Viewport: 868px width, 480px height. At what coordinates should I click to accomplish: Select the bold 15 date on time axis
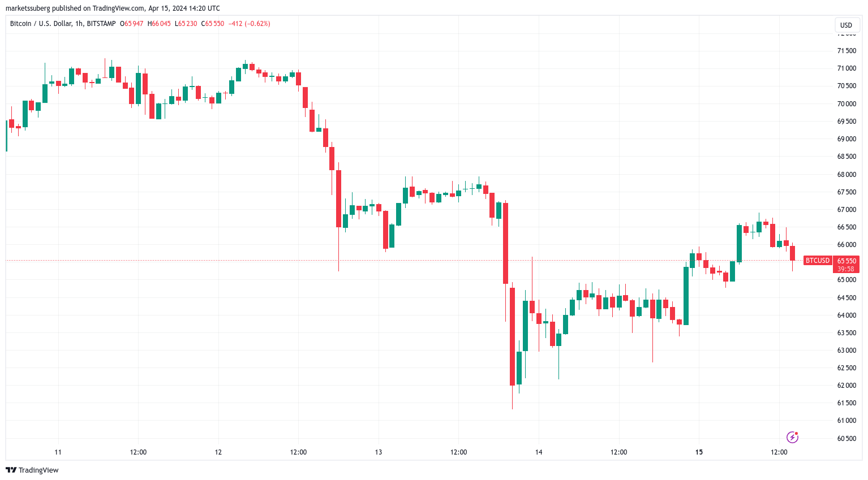[x=699, y=452]
